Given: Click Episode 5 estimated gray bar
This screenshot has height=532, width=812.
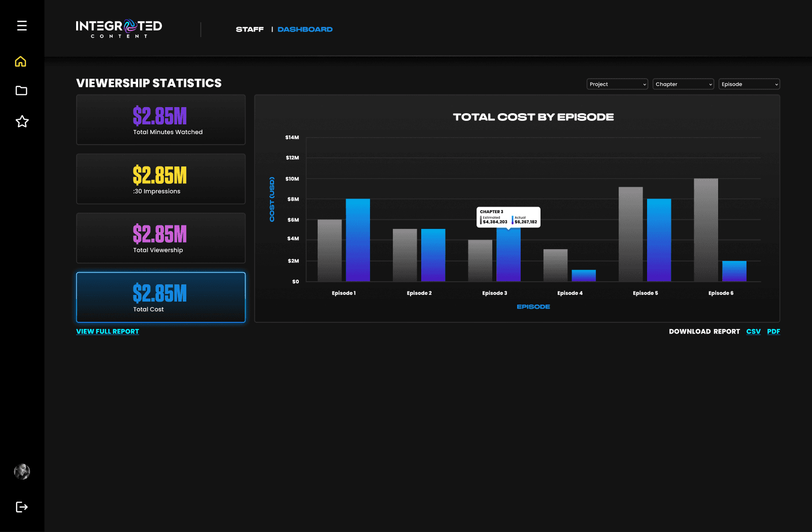Looking at the screenshot, I should (x=631, y=234).
